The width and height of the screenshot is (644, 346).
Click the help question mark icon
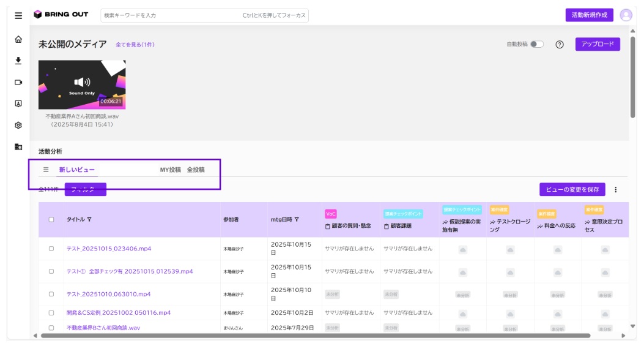560,45
